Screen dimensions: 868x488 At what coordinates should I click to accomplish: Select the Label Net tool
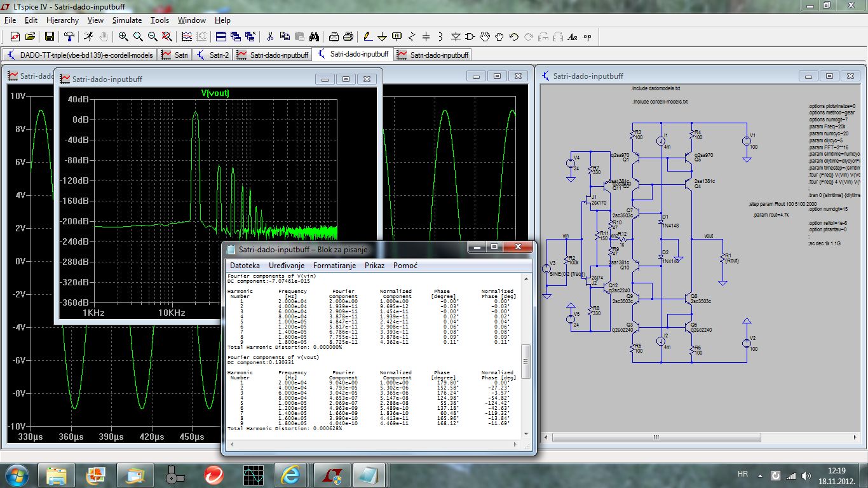click(x=397, y=36)
